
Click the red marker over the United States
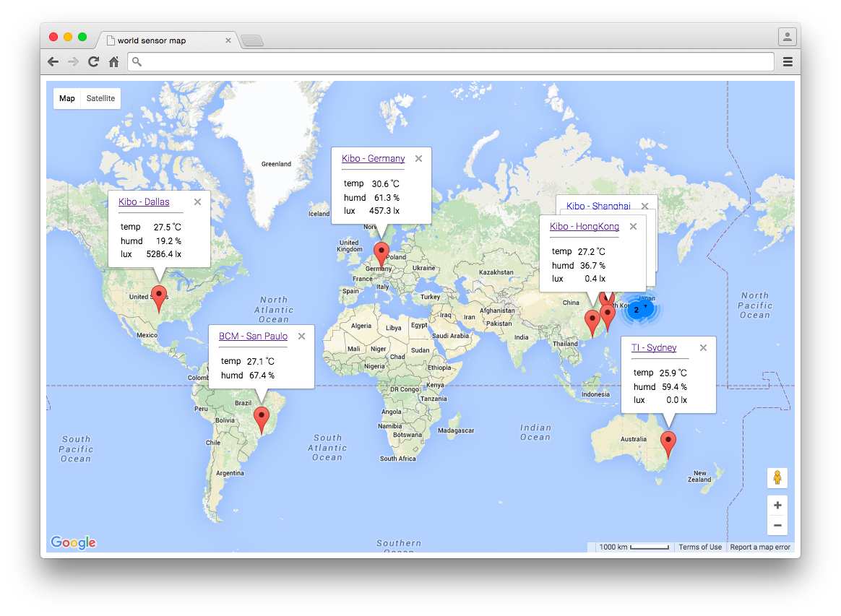(159, 298)
